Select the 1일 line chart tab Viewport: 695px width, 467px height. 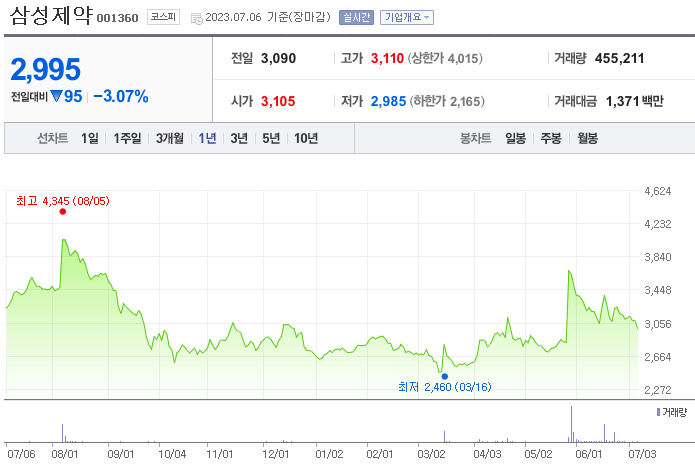[90, 138]
